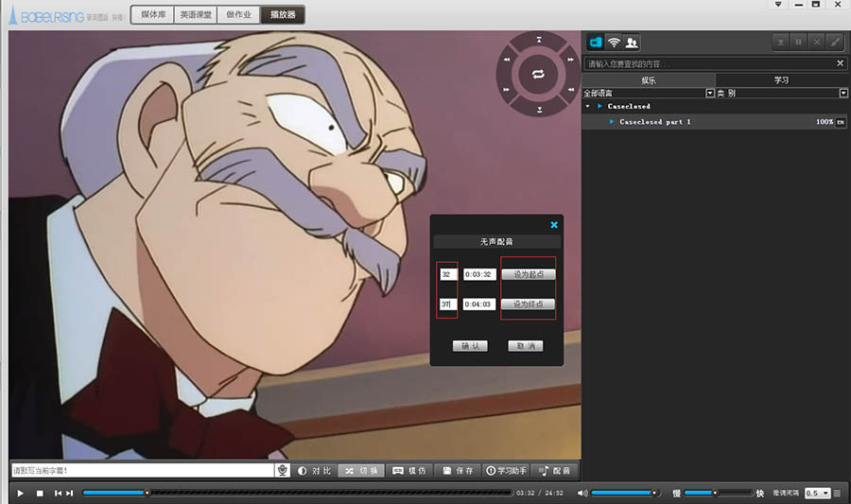Click the 模仿 imitate button

[409, 471]
